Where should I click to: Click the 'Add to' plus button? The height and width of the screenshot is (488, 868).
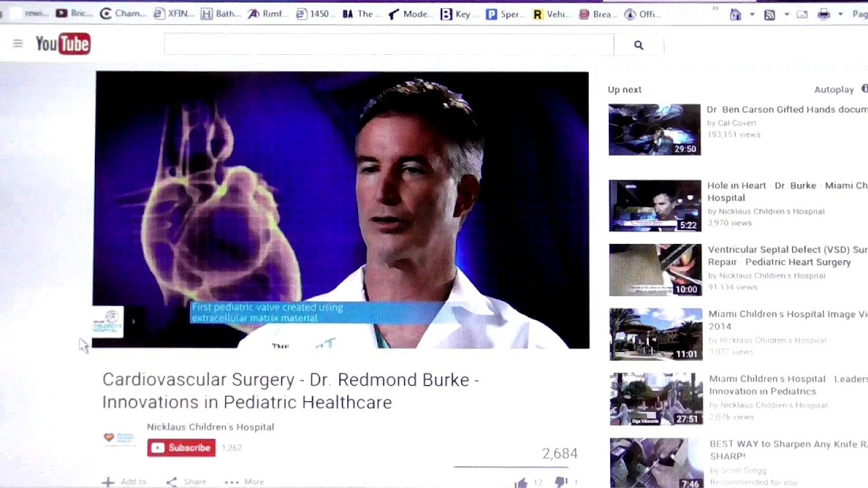(x=124, y=482)
